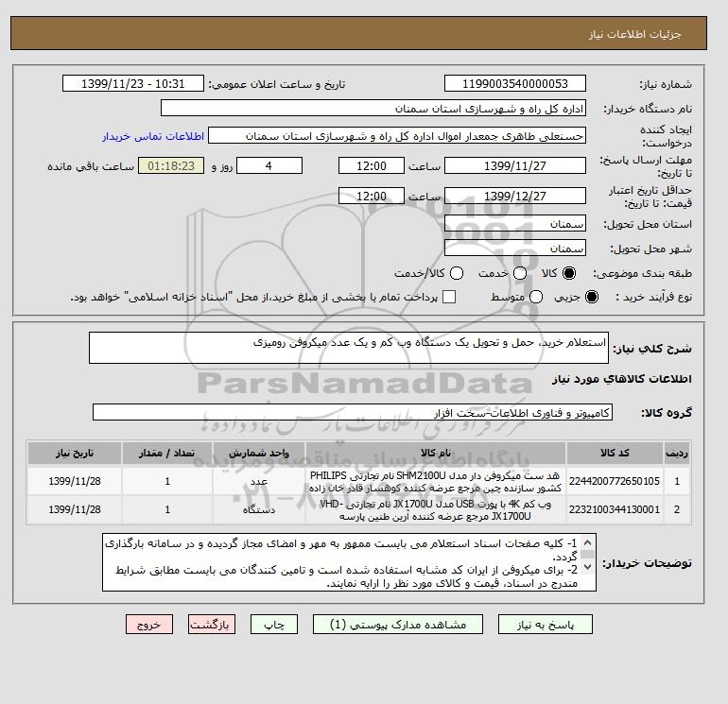Click the واحد شمارش column header
The width and height of the screenshot is (728, 704).
click(x=259, y=453)
